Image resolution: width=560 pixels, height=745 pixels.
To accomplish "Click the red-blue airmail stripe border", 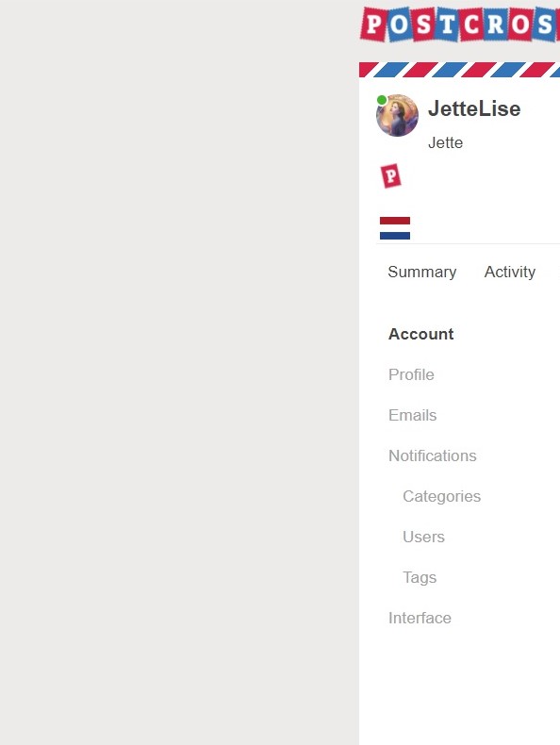I will (459, 70).
